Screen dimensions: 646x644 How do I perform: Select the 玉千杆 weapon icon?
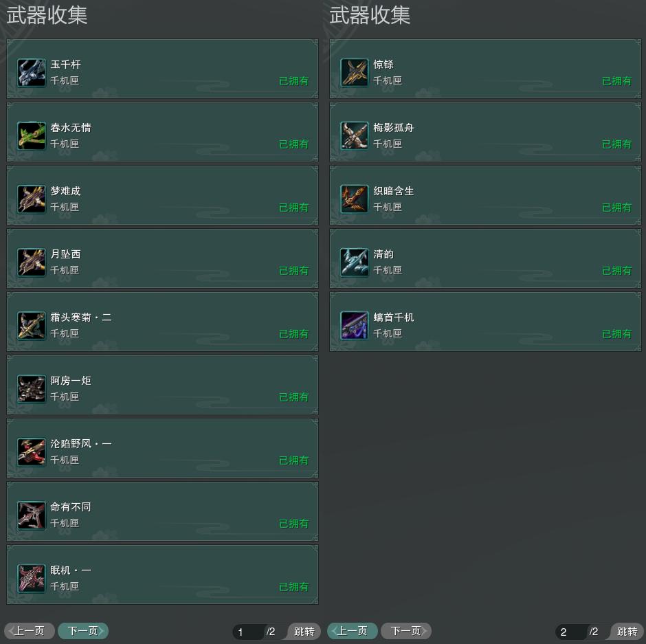(32, 73)
